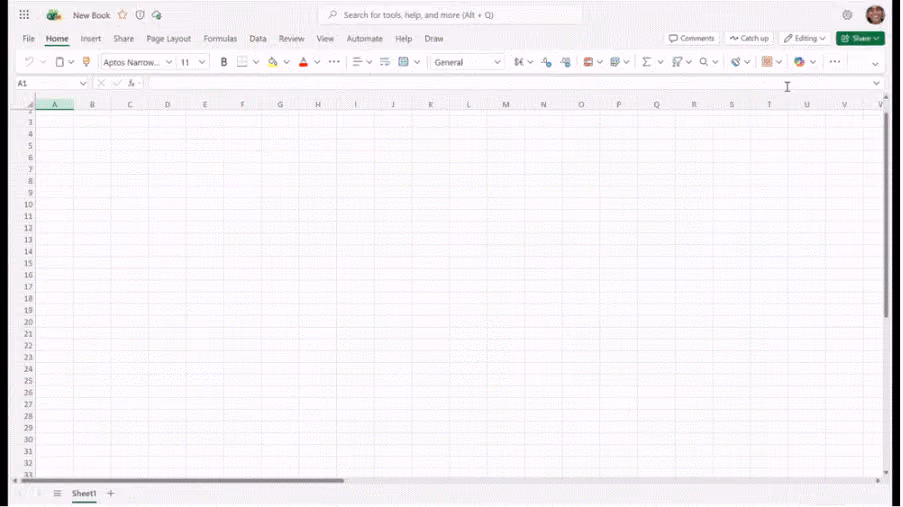The height and width of the screenshot is (507, 903).
Task: Click the AutoSum sigma icon
Action: [x=646, y=62]
